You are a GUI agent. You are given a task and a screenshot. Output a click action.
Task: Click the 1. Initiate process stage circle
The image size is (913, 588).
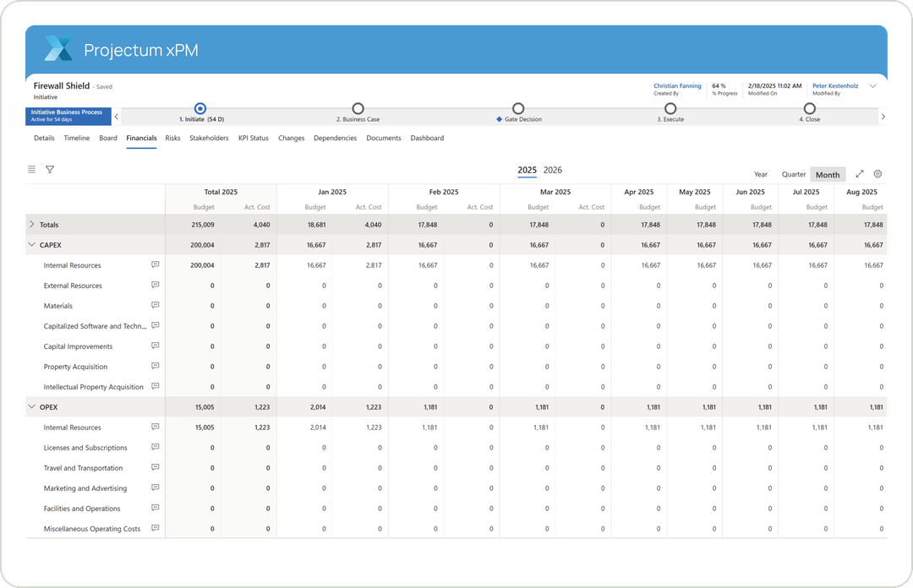(x=200, y=108)
